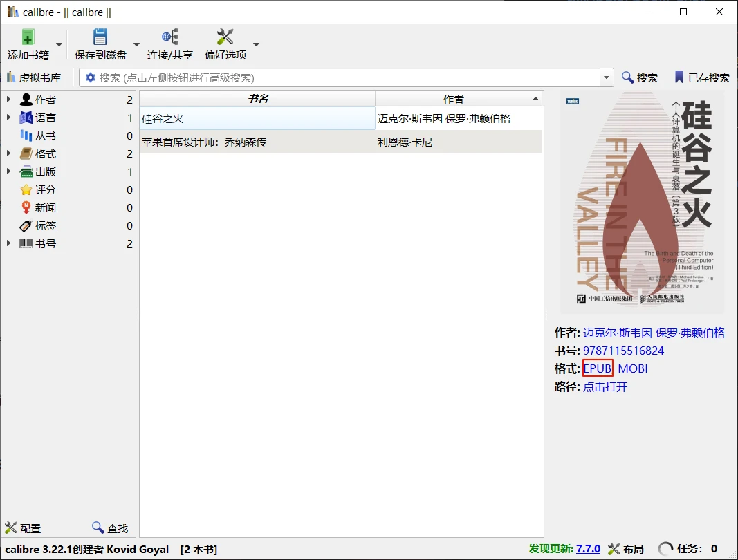Open the EPUB format link
Image resolution: width=738 pixels, height=560 pixels.
[598, 368]
